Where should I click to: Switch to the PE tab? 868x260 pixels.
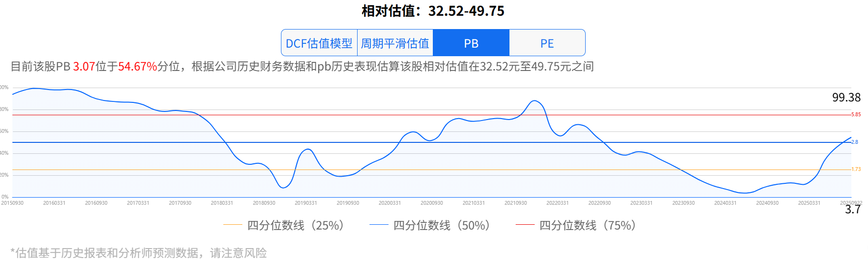tap(547, 43)
